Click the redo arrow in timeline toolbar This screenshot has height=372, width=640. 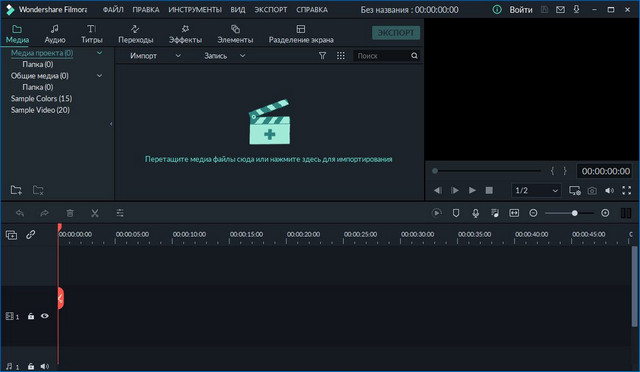44,213
